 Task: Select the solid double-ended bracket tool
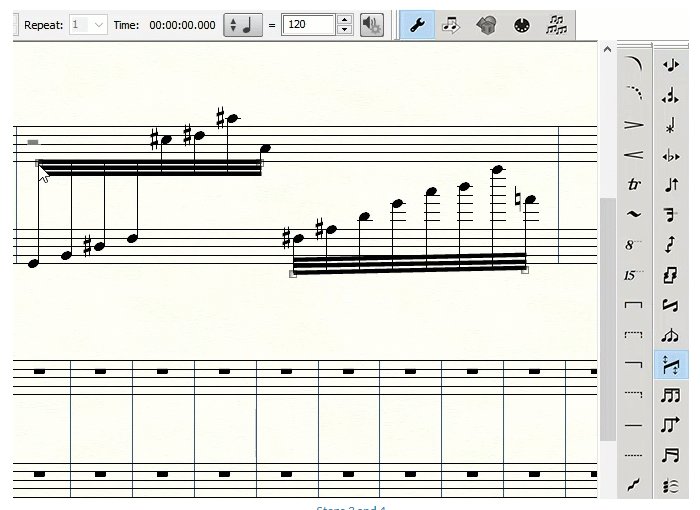[633, 305]
